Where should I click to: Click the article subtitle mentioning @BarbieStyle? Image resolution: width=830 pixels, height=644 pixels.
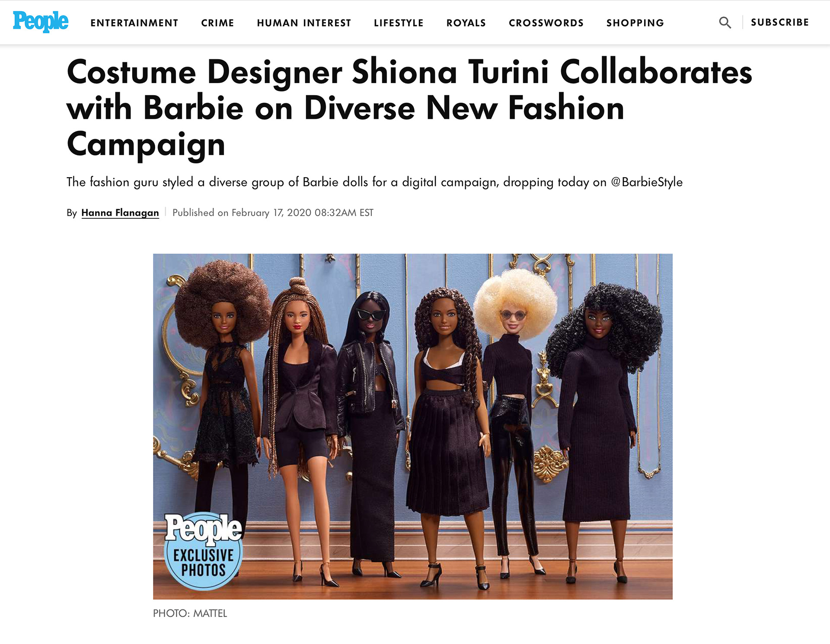pyautogui.click(x=374, y=182)
